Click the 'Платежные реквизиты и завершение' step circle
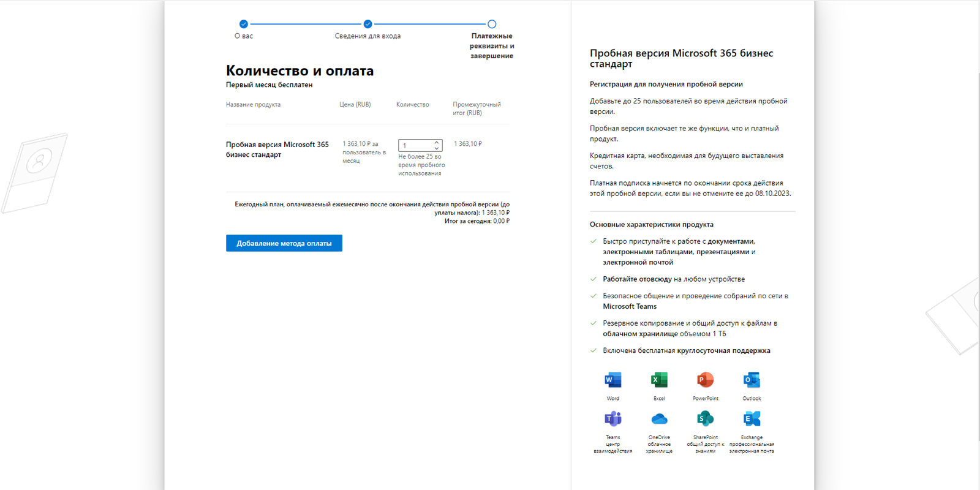 [492, 24]
